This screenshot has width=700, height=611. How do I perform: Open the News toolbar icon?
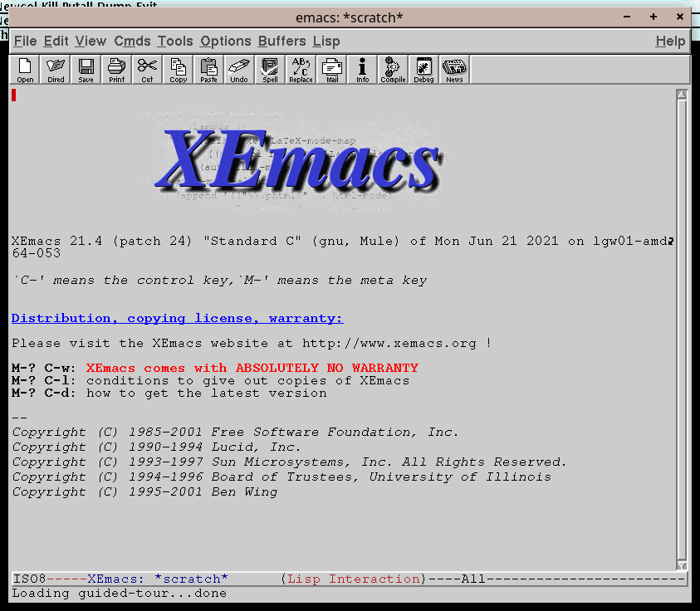pyautogui.click(x=454, y=70)
